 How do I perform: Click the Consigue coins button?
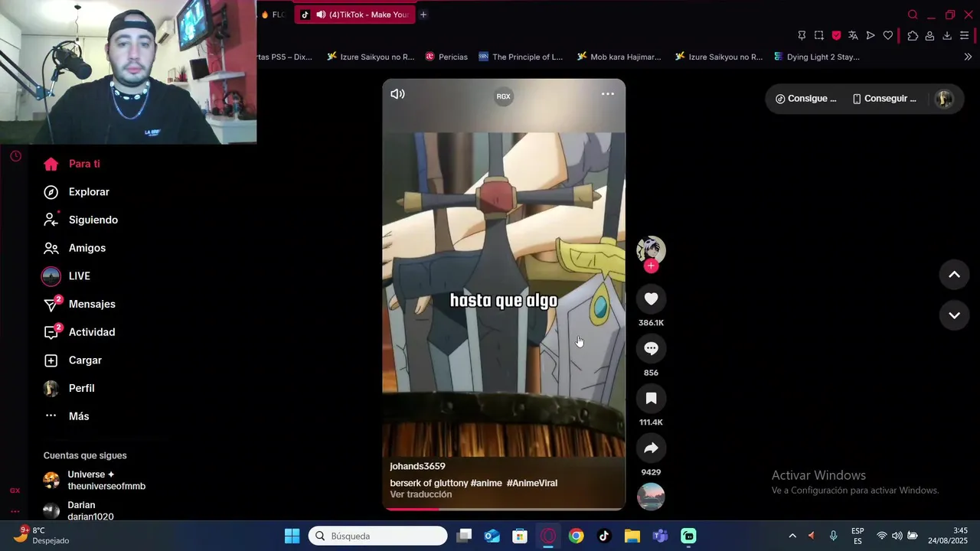point(805,99)
